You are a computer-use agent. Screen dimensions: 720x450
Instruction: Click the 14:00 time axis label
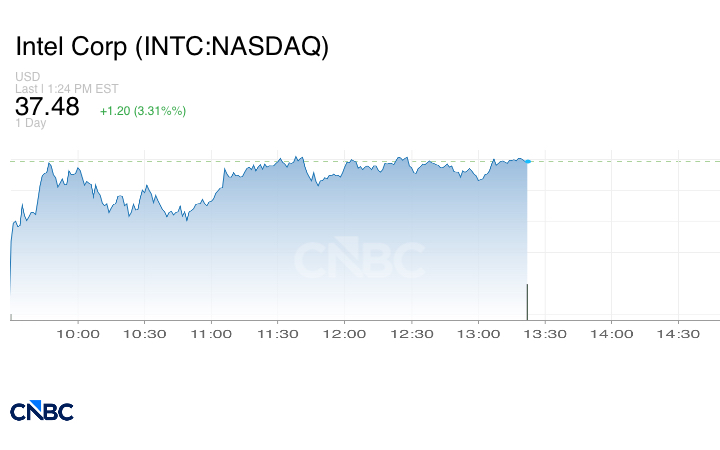[x=613, y=334]
